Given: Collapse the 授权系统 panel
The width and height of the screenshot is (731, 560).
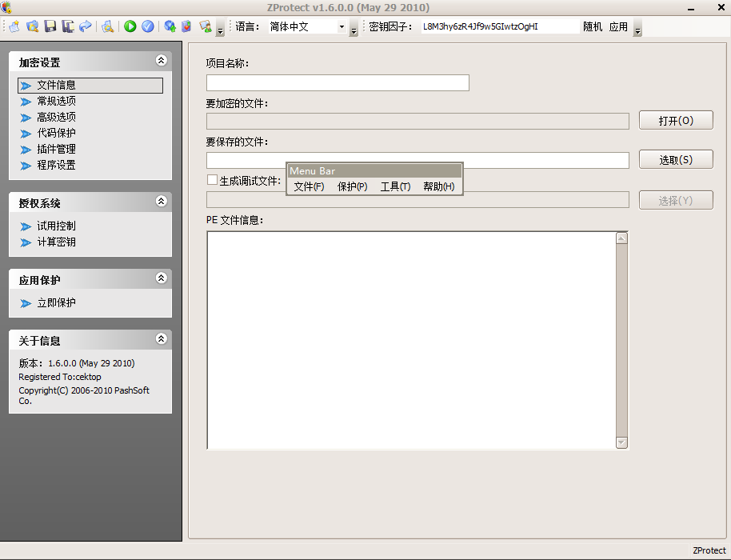Looking at the screenshot, I should [161, 202].
